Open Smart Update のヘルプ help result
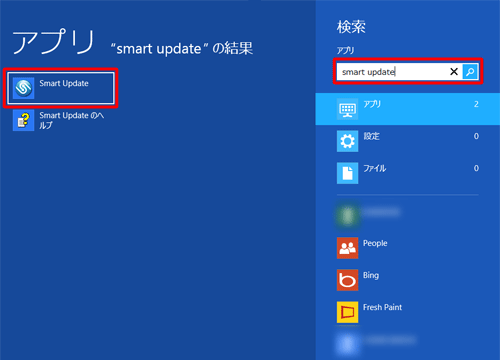500x360 pixels. point(61,120)
